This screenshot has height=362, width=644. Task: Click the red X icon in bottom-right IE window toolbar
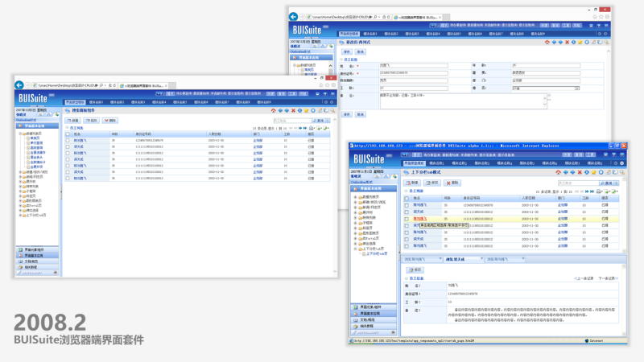tap(580, 172)
